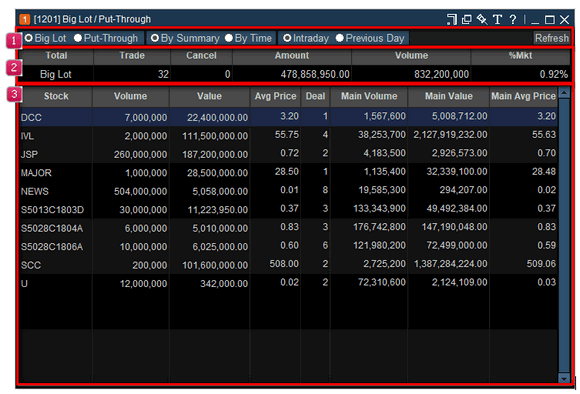Image resolution: width=580 pixels, height=394 pixels.
Task: Select the Put-Through radio button
Action: 78,38
